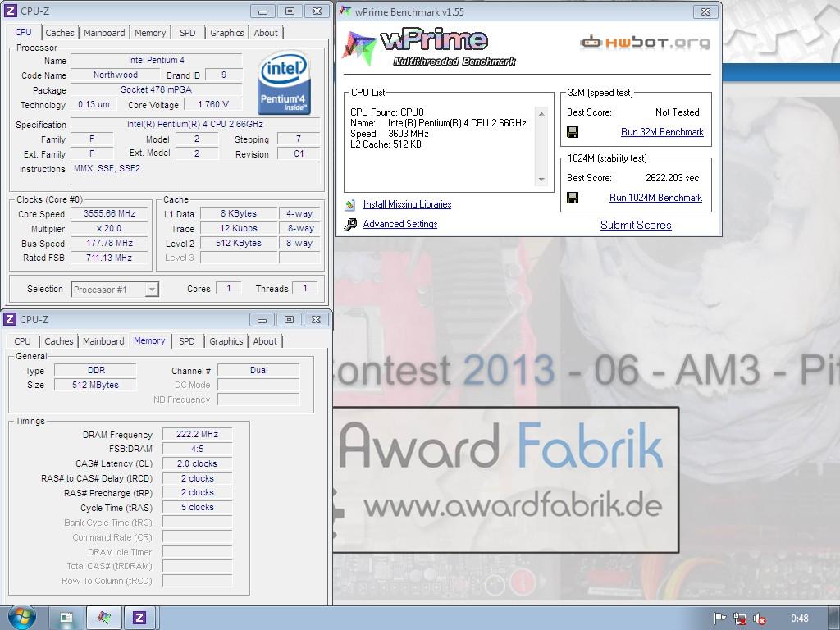The width and height of the screenshot is (840, 630).
Task: Open Mainboard tab in top CPU-Z window
Action: (x=104, y=33)
